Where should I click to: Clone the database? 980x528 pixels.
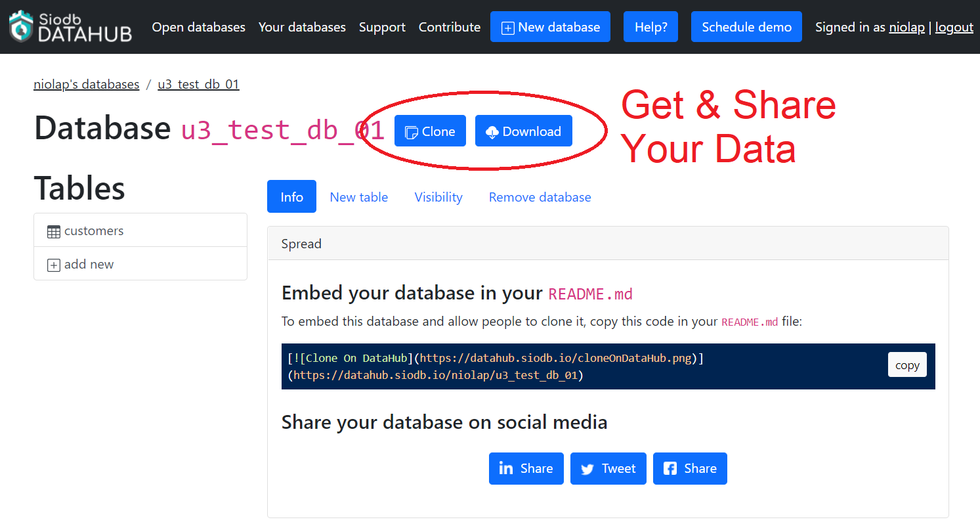tap(430, 131)
